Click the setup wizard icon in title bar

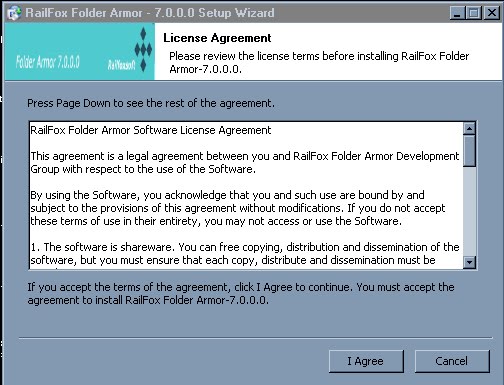pyautogui.click(x=14, y=13)
